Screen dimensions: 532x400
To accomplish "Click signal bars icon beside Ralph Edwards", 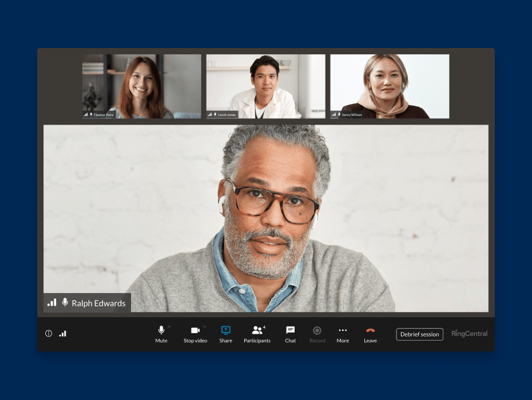I will [x=52, y=303].
